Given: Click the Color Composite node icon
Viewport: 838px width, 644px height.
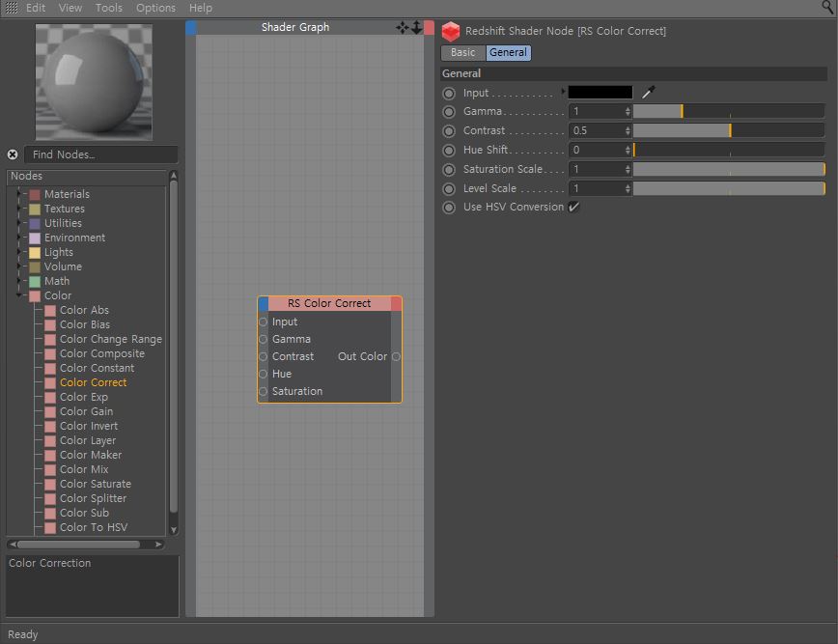Looking at the screenshot, I should click(50, 353).
